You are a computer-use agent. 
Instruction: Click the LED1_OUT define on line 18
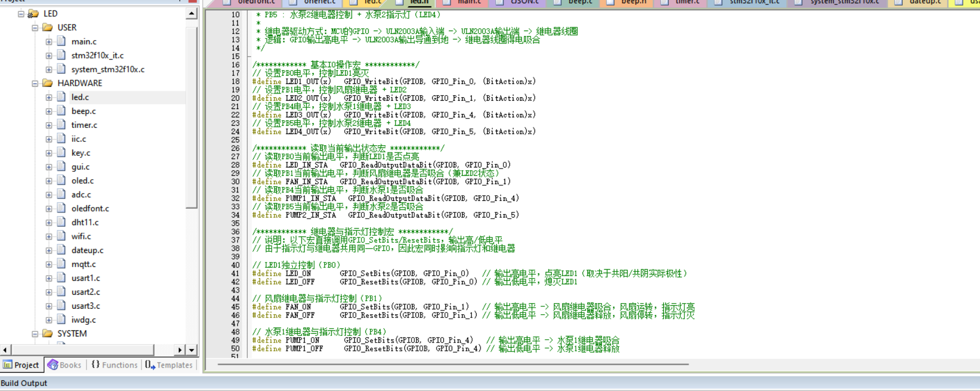[x=308, y=82]
